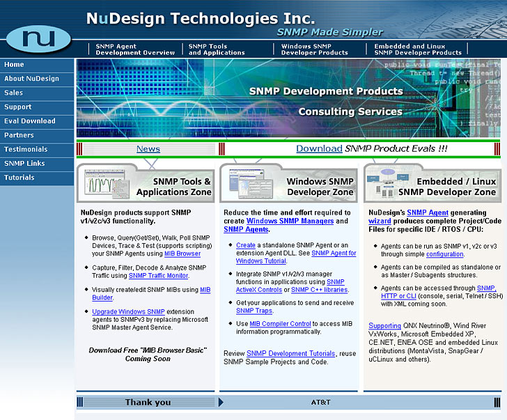Open SNMP Agents link in Windows column
507x420 pixels.
click(246, 230)
